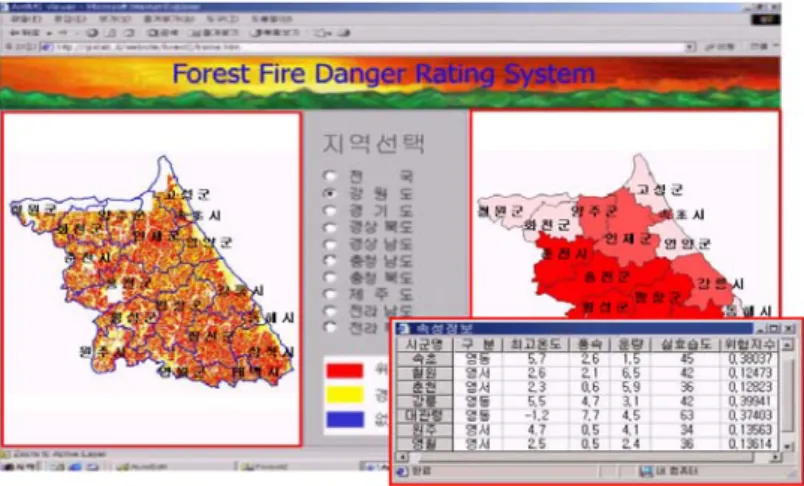Open the first menu (파일) in menu bar
The height and width of the screenshot is (486, 804).
coord(26,19)
